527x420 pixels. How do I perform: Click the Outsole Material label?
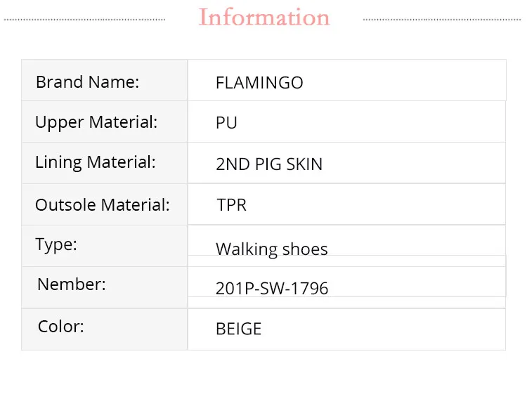pyautogui.click(x=103, y=205)
